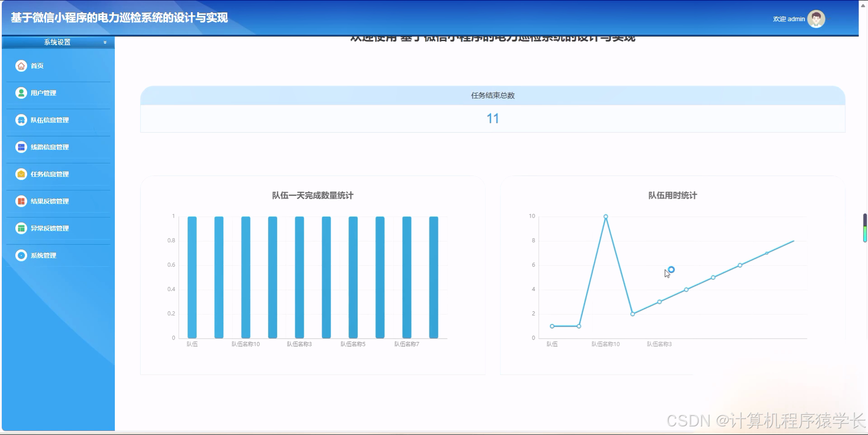
Task: Click the circular icon beside 系统管理
Action: tap(21, 256)
